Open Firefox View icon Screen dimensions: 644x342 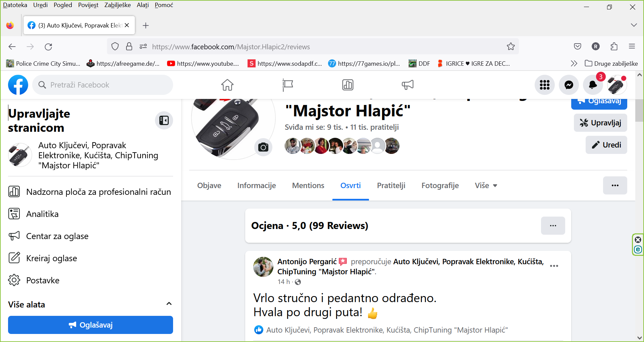[10, 25]
